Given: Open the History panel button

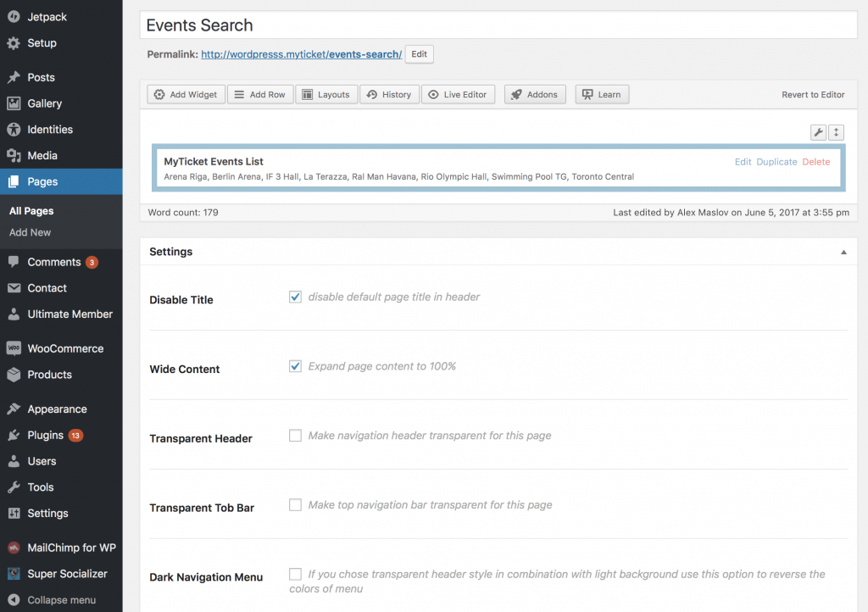Looking at the screenshot, I should pos(389,95).
